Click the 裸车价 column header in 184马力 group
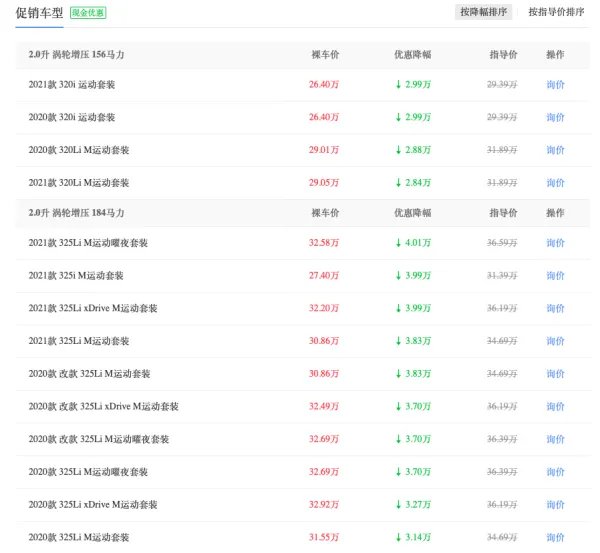This screenshot has width=600, height=553. pos(325,213)
